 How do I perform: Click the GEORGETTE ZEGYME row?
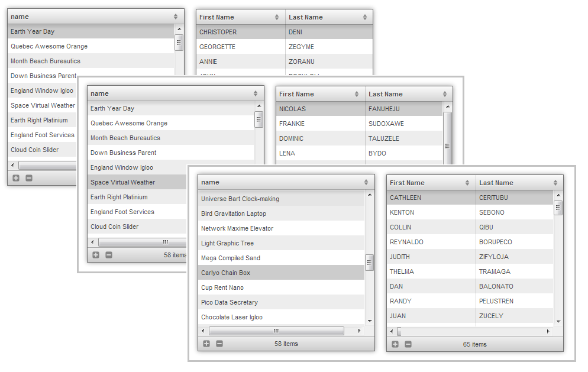pyautogui.click(x=284, y=47)
